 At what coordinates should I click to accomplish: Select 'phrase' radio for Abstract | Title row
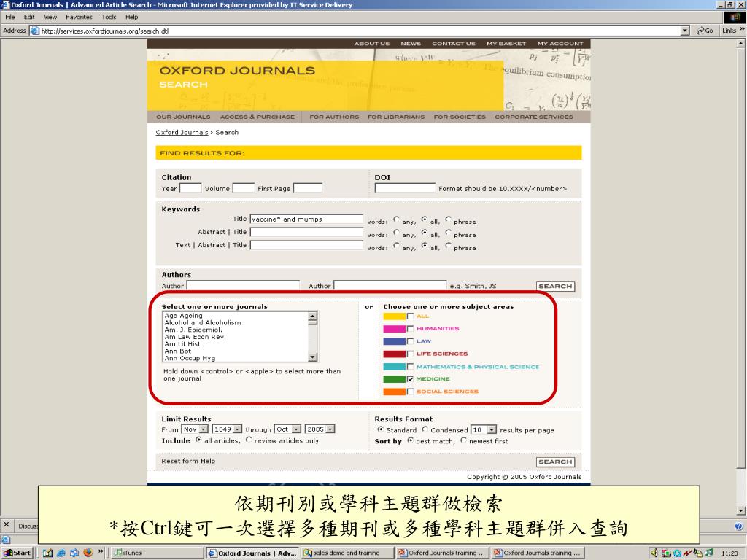click(x=449, y=233)
